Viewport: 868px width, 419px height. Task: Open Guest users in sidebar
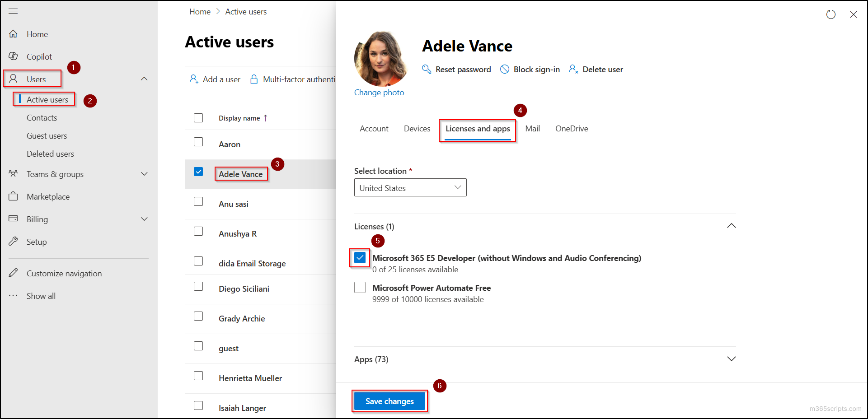pyautogui.click(x=47, y=135)
